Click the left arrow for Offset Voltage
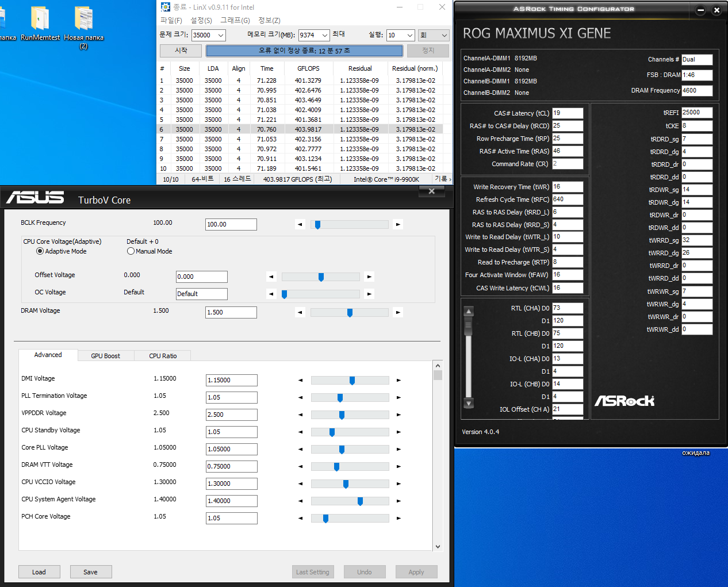 point(271,277)
